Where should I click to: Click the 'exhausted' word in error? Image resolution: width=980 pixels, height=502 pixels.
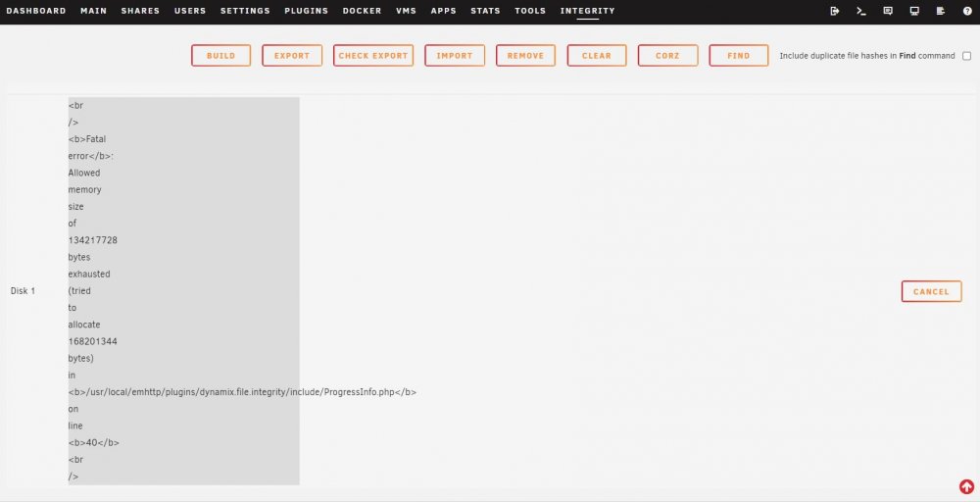pos(89,275)
